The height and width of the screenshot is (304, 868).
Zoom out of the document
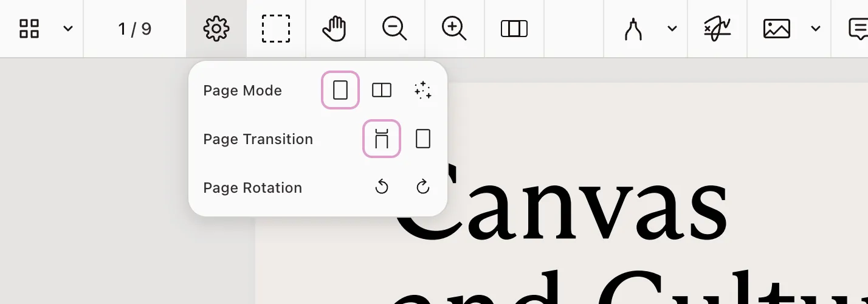394,29
